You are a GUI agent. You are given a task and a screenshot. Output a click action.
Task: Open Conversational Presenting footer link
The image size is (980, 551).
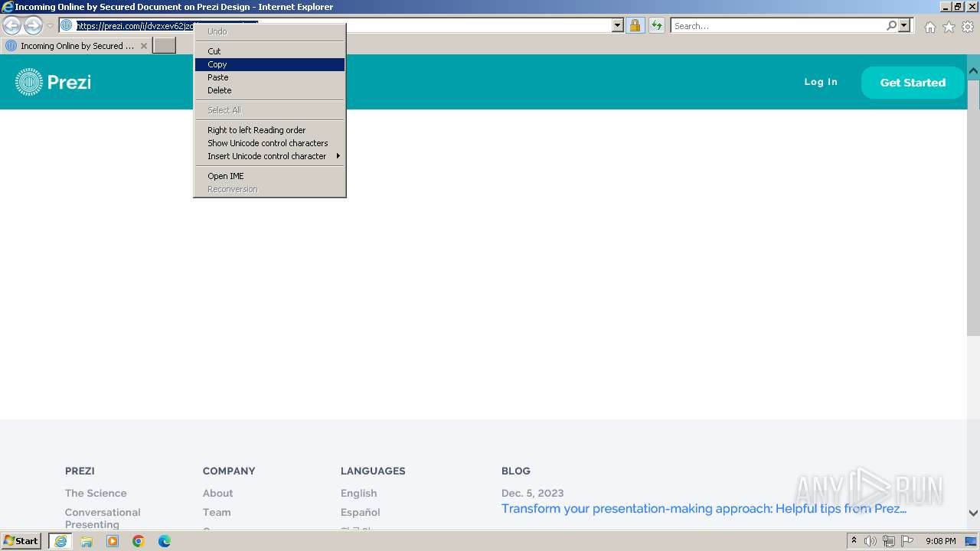click(103, 519)
